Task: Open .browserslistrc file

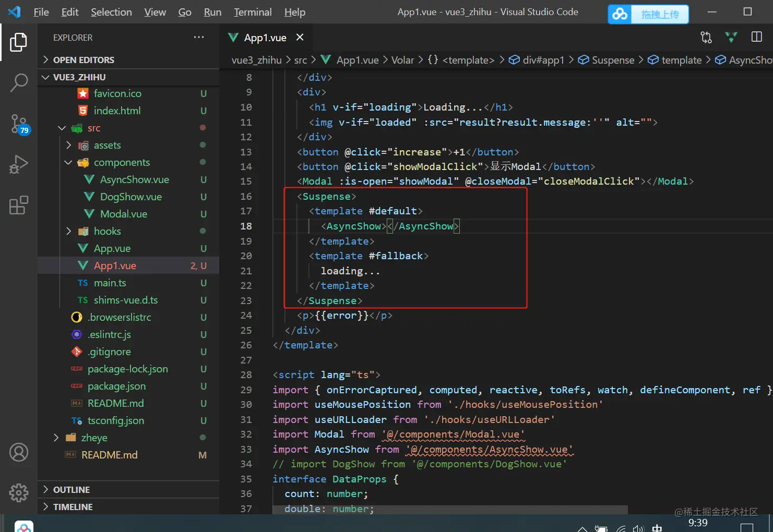Action: [x=128, y=317]
